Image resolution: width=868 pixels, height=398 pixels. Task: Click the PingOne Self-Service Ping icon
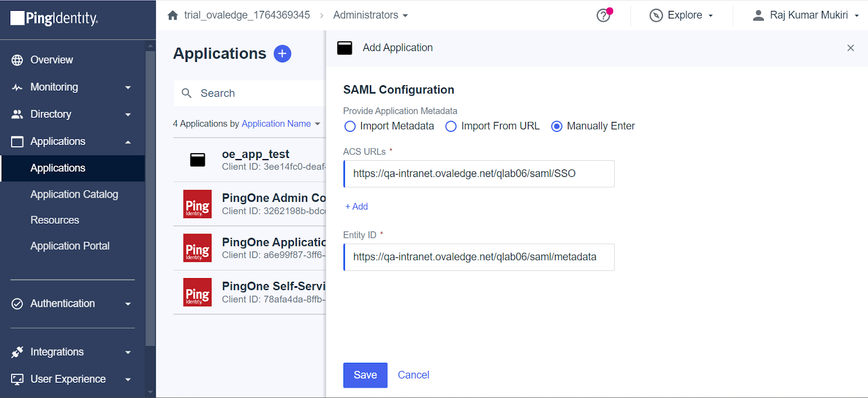click(197, 292)
